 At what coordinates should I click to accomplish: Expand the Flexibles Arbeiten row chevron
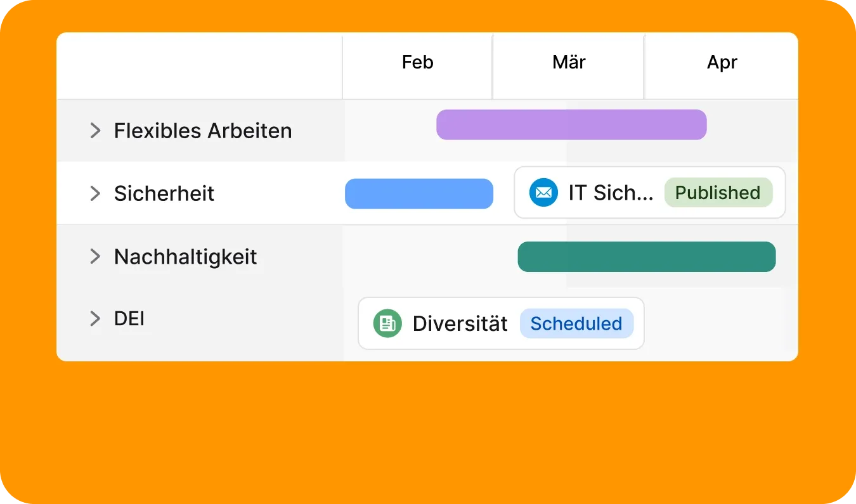95,131
